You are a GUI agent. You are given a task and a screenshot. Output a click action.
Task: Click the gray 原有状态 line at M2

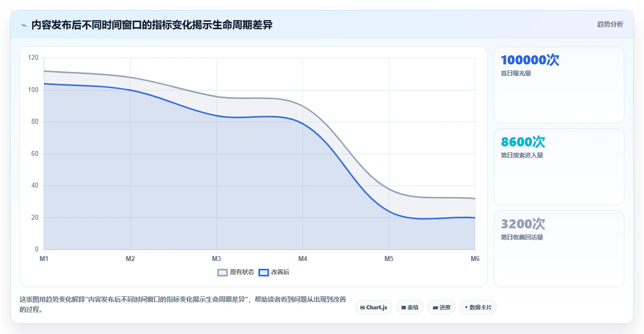tap(130, 77)
